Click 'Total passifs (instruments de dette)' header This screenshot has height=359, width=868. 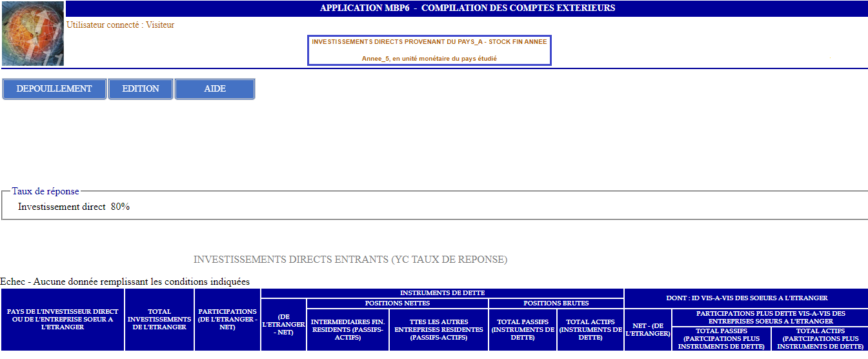click(523, 329)
